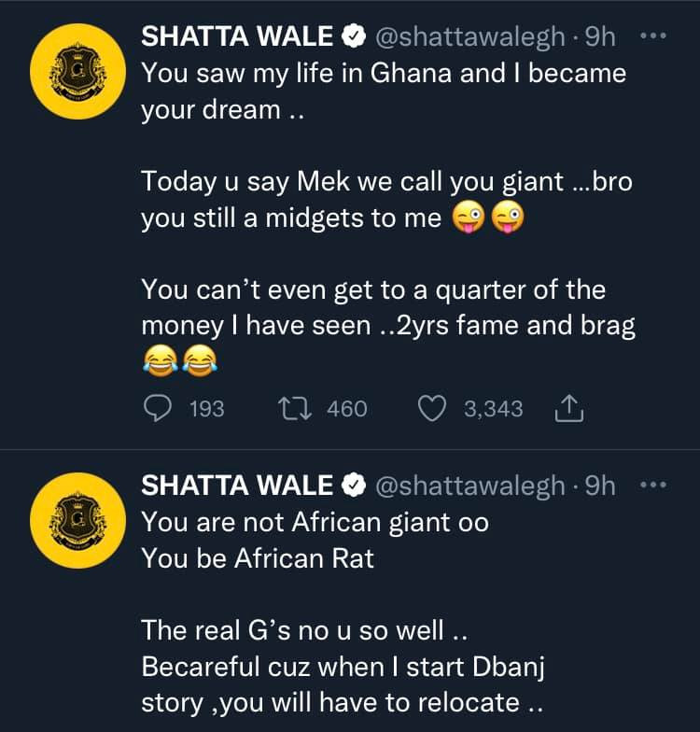700x732 pixels.
Task: Click @shattawalegh handle on second tweet
Action: point(470,486)
